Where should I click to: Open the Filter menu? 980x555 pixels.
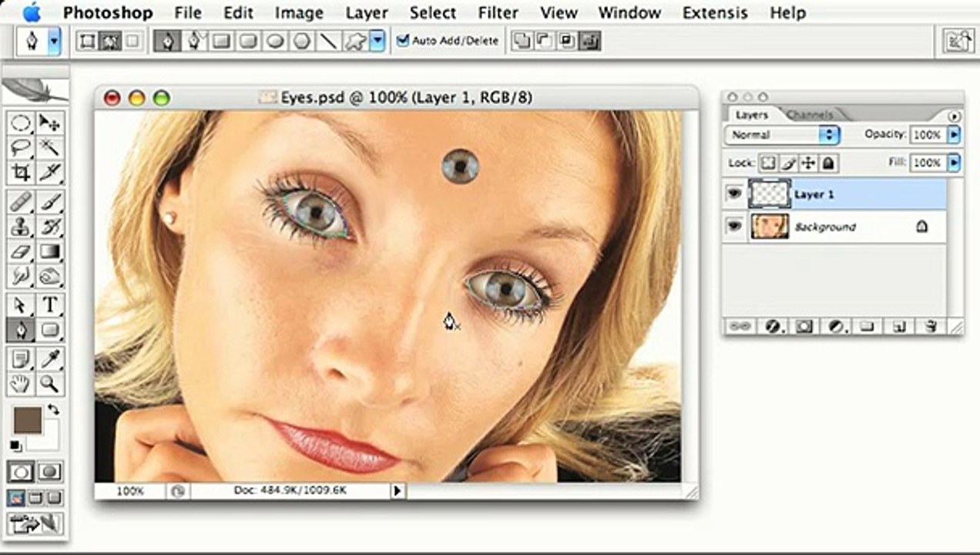[498, 12]
